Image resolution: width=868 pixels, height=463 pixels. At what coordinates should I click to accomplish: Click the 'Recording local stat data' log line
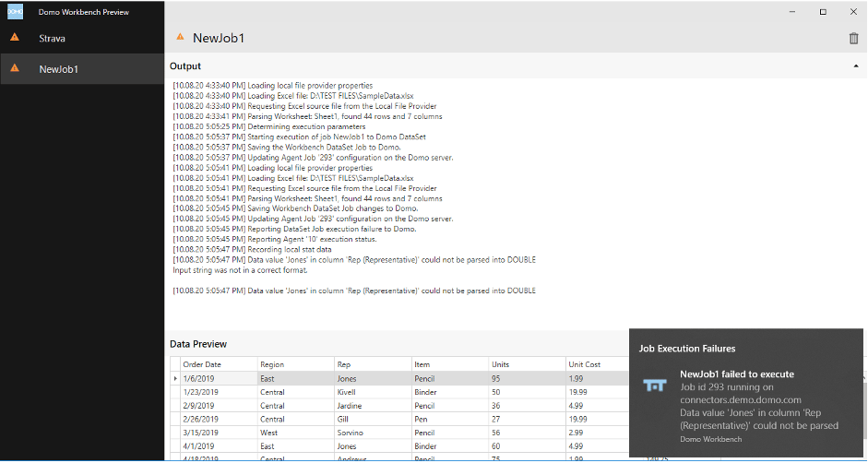(x=253, y=249)
